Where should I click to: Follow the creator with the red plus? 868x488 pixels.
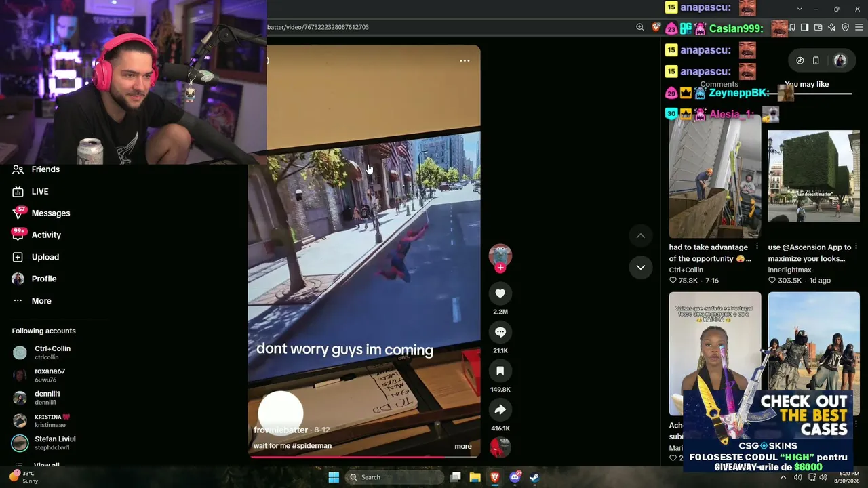click(500, 268)
